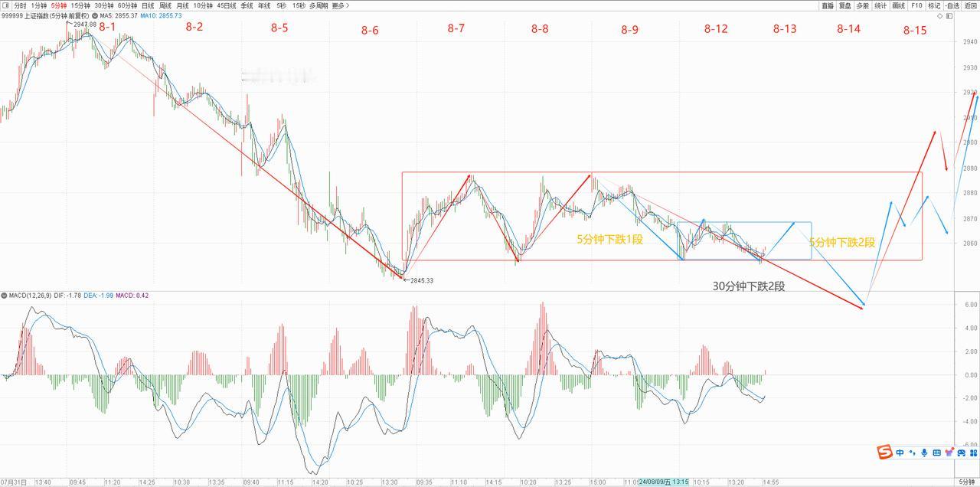Open the 统计 statistics tool
Screen dimensions: 980x487
[x=880, y=5]
